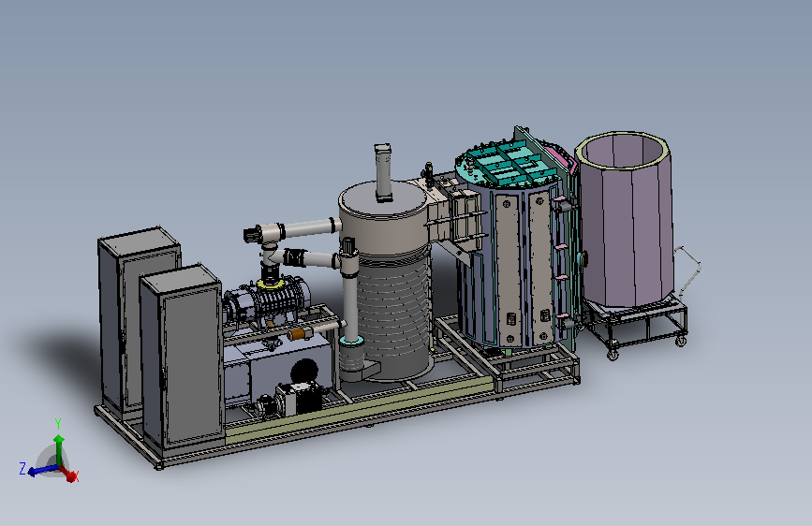Screen dimensions: 812x526
Task: Click the red X axis arrow of the triad
Action: (68, 475)
